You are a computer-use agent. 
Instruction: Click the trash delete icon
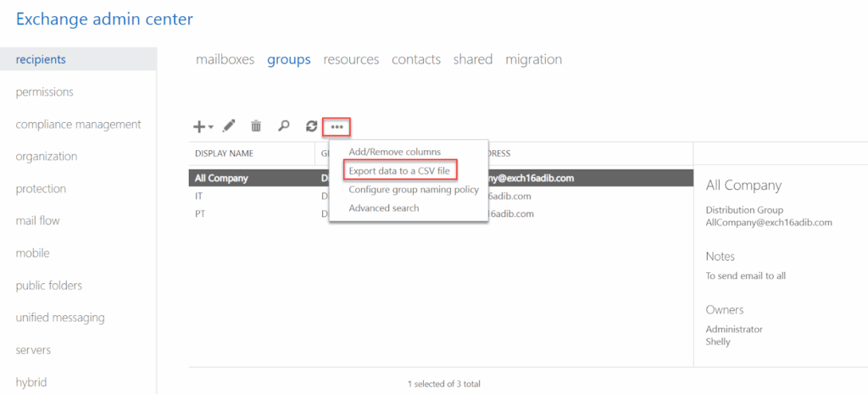255,126
